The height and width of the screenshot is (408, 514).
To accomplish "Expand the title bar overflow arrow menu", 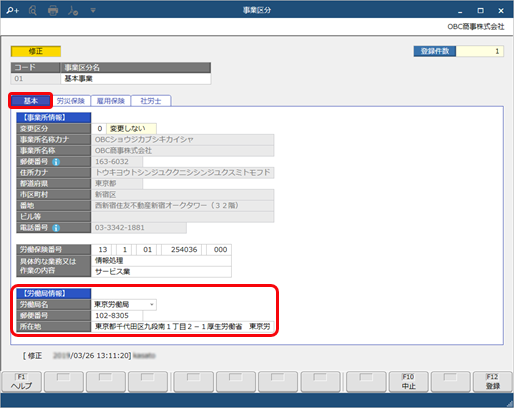I will pos(93,11).
